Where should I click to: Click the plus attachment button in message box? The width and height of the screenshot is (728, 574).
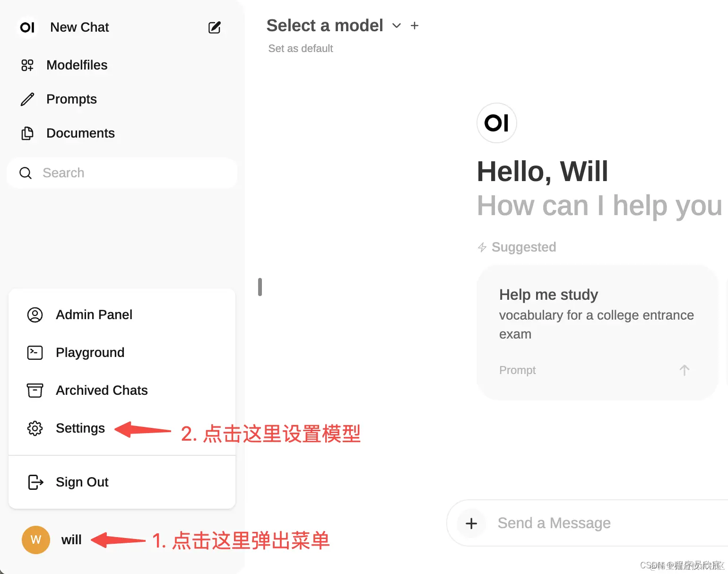click(471, 523)
